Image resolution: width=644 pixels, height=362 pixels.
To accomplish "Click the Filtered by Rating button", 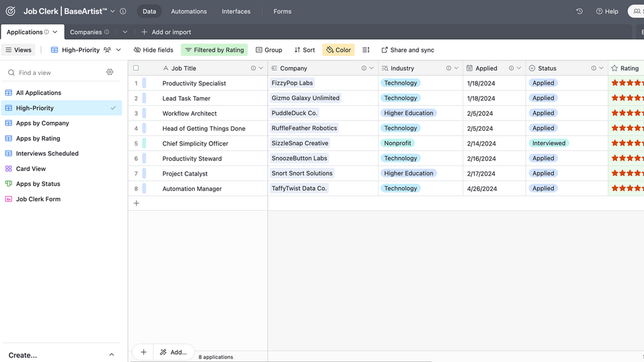I will 215,50.
